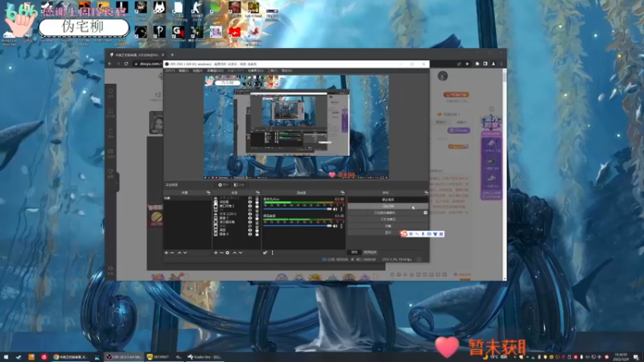Image resolution: width=644 pixels, height=362 pixels.
Task: Select the 文本 (GDI+) source row
Action: click(237, 214)
